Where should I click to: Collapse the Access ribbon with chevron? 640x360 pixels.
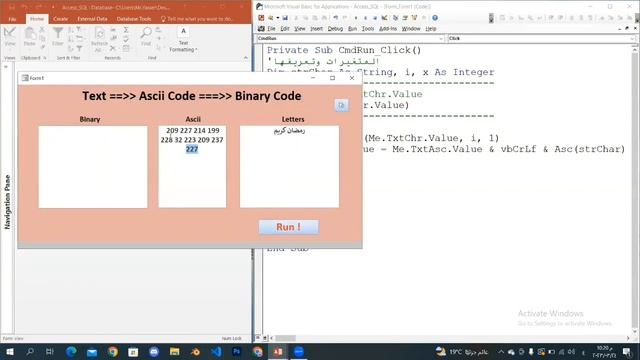(x=246, y=58)
